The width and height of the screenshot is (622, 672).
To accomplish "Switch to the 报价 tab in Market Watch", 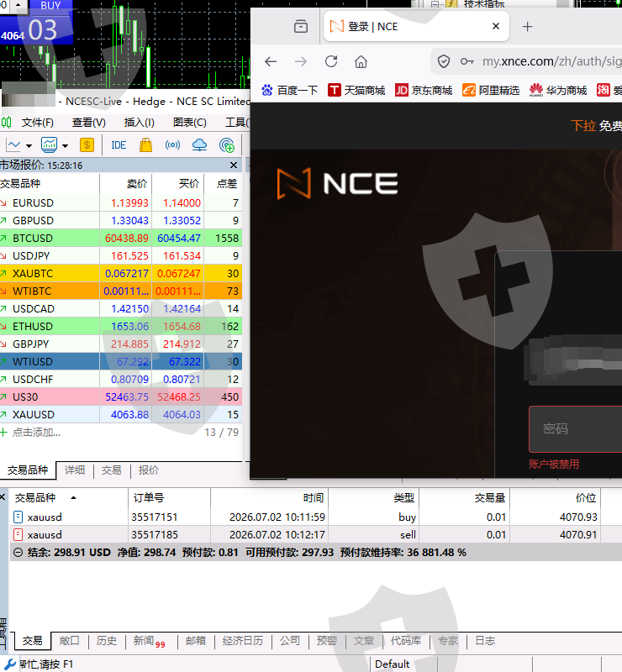I will pos(149,470).
